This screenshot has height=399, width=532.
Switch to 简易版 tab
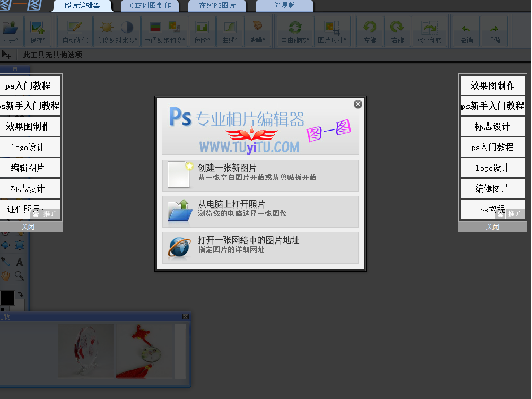pyautogui.click(x=284, y=6)
